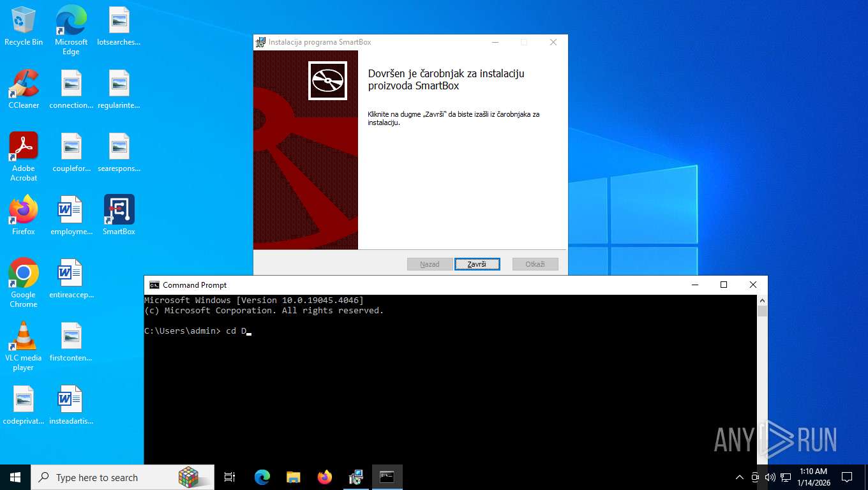Close the Command Prompt window
The image size is (868, 490).
[753, 285]
